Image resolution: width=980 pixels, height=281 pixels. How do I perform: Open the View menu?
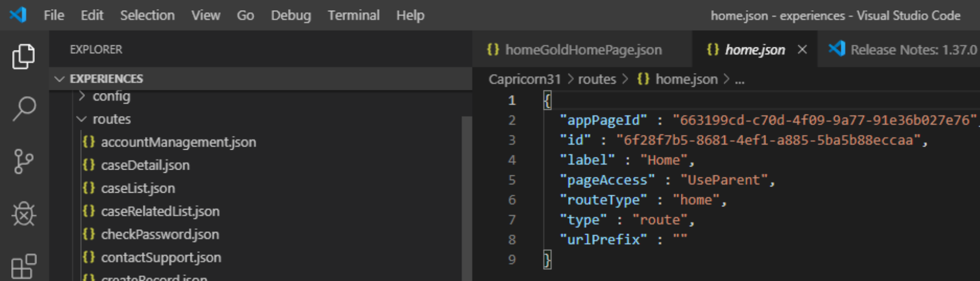(x=206, y=15)
